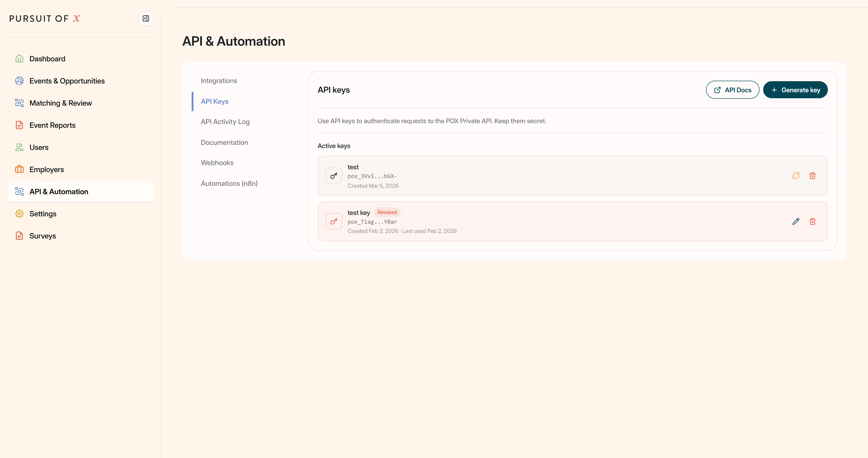The image size is (868, 458).
Task: Navigate to Event Reports
Action: [x=80, y=125]
